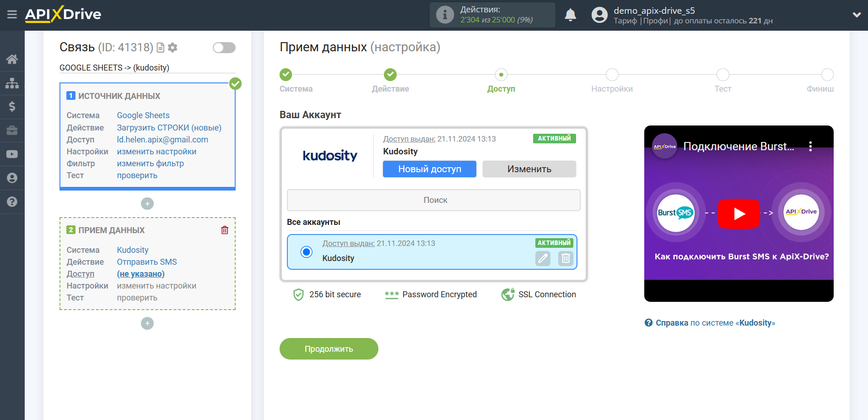Expand the account dropdown chevron

857,15
